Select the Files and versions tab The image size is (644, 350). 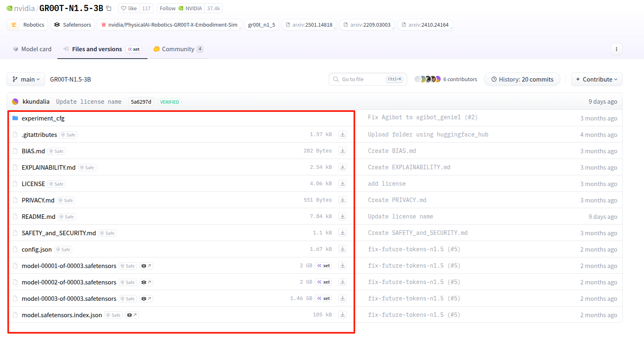click(x=102, y=49)
